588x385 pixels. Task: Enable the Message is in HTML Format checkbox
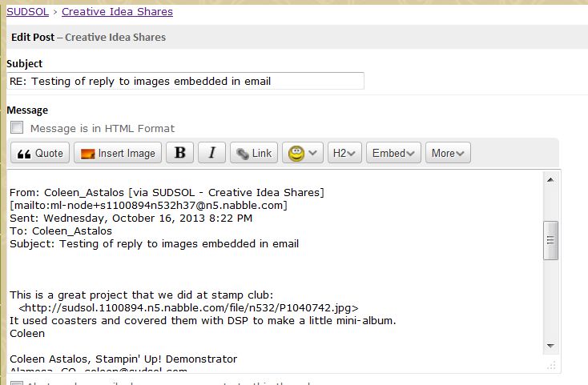[17, 128]
